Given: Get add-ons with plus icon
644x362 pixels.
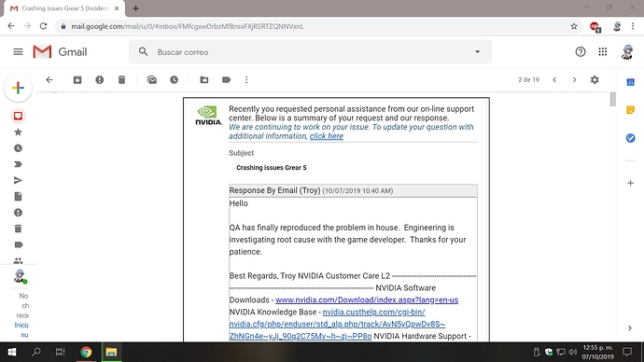Looking at the screenshot, I should click(x=630, y=183).
